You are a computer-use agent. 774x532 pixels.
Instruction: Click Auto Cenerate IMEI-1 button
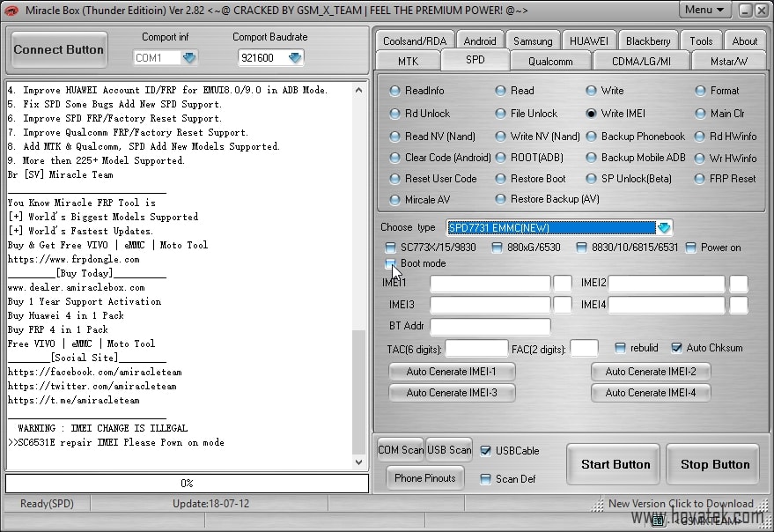(x=452, y=372)
